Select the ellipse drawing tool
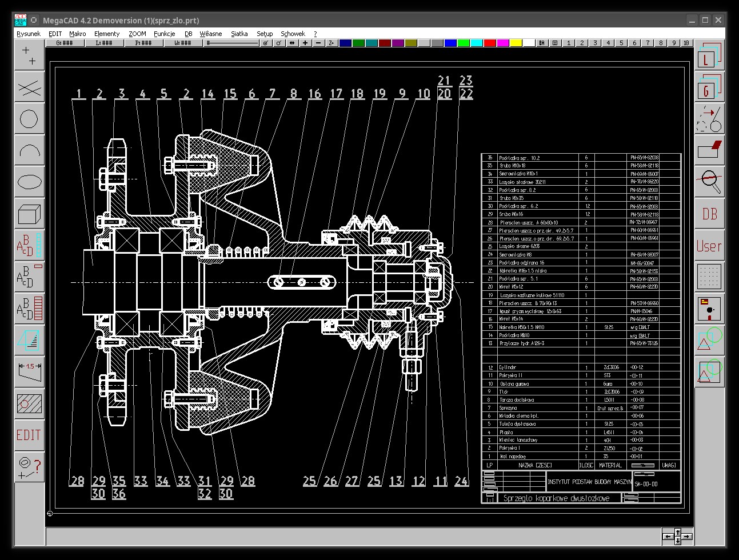Screen dimensions: 739x560 coord(29,182)
